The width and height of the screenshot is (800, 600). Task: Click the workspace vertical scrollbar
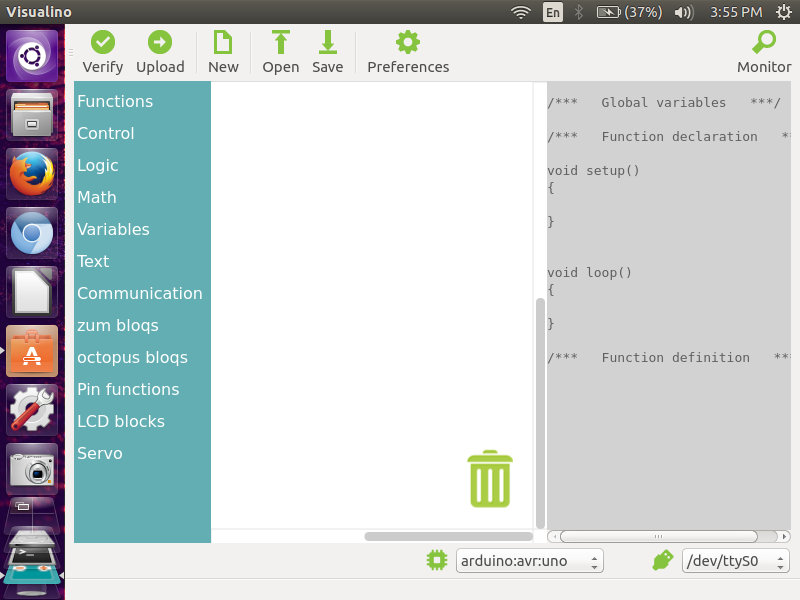(540, 414)
